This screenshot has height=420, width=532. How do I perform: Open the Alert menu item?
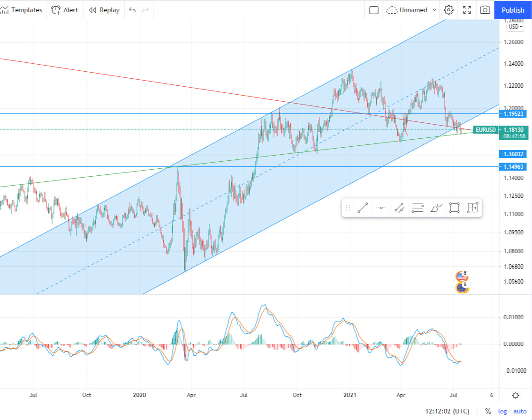click(x=65, y=10)
